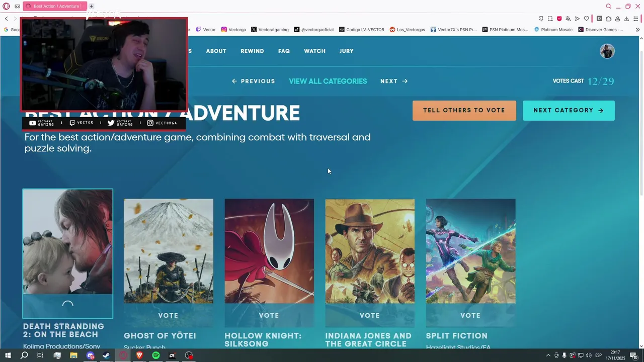Go back with the browser back arrow
This screenshot has height=362, width=644.
click(x=6, y=19)
